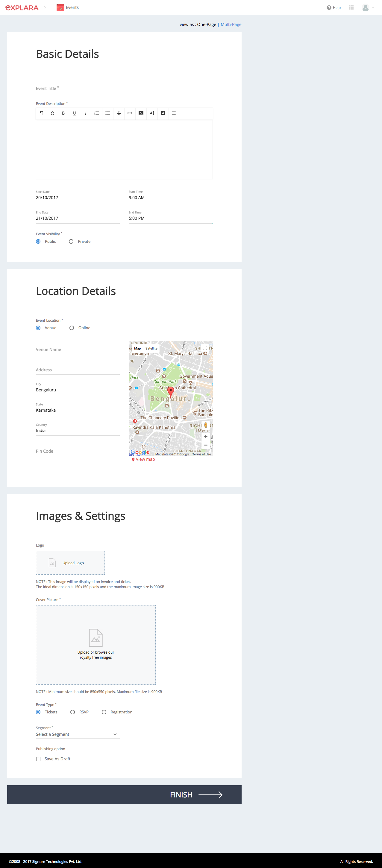Click inside the Event Description text area
382x868 pixels.
(124, 150)
